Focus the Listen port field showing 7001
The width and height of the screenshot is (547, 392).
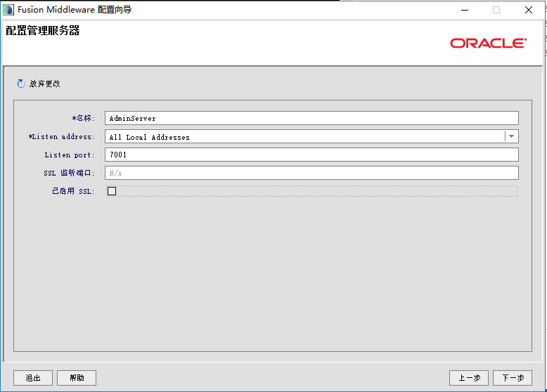click(x=311, y=155)
